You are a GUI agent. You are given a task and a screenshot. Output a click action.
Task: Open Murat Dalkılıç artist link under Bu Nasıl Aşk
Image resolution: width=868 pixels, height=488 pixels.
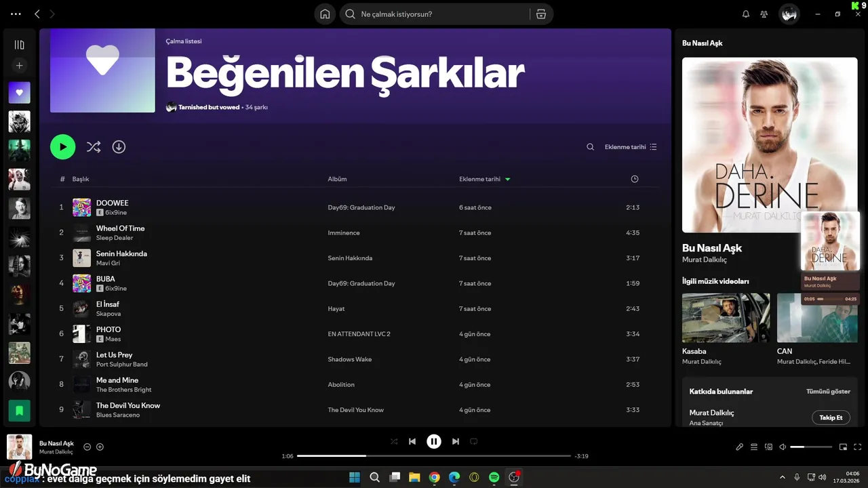[704, 260]
